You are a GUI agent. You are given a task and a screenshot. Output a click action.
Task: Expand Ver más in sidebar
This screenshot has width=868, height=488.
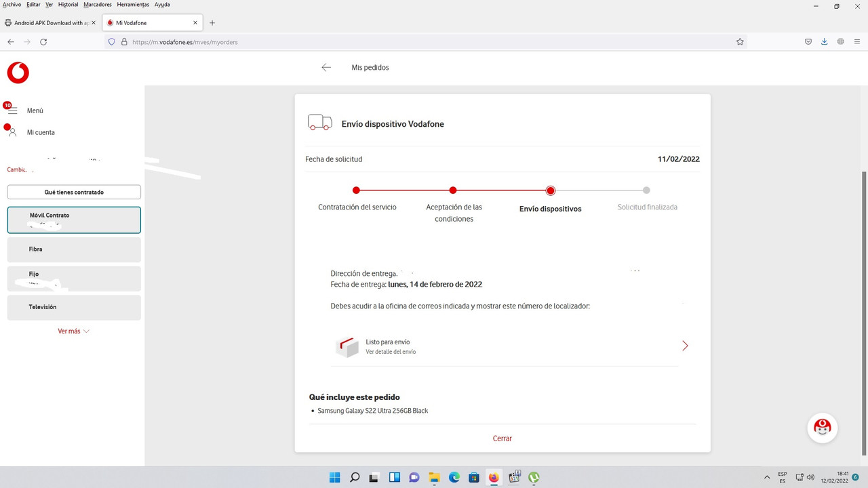[73, 331]
